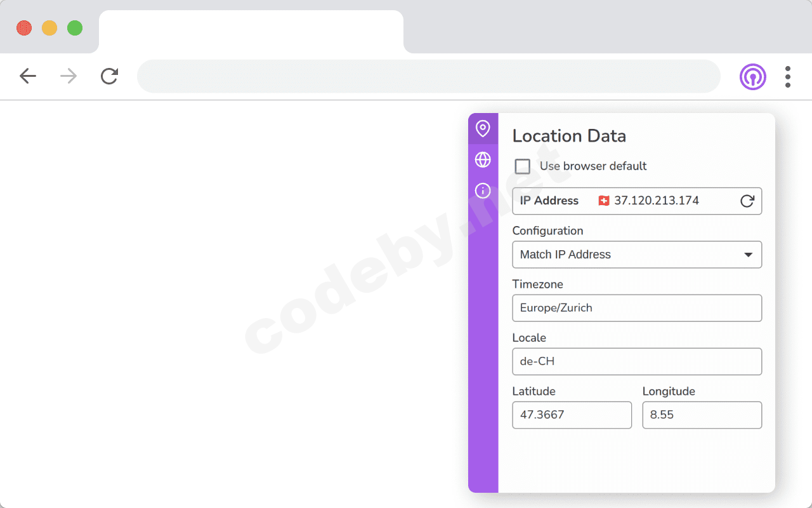Viewport: 812px width, 508px height.
Task: Select the active browser tab
Action: (251, 32)
